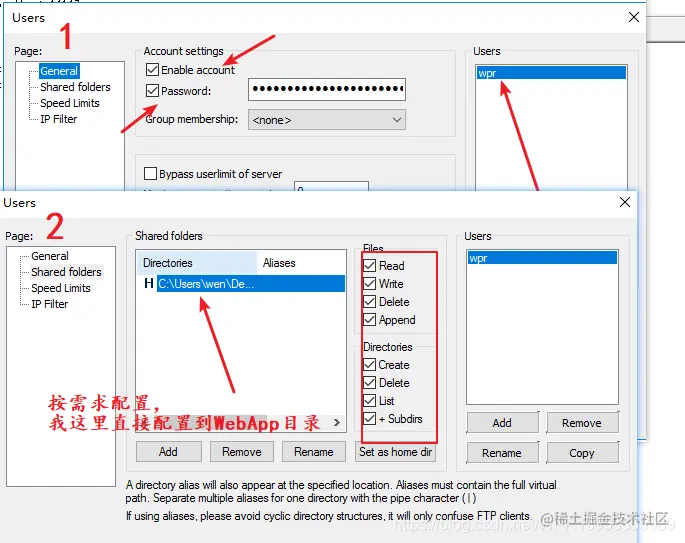The image size is (685, 543).
Task: Open Shared folders page in back window
Action: click(x=75, y=87)
